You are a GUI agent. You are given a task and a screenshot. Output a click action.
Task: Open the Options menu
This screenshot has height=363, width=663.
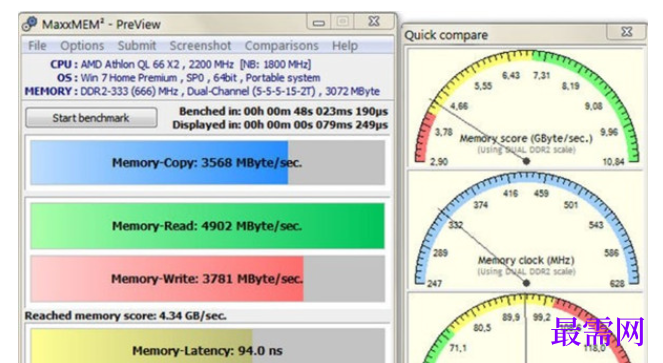click(x=82, y=45)
